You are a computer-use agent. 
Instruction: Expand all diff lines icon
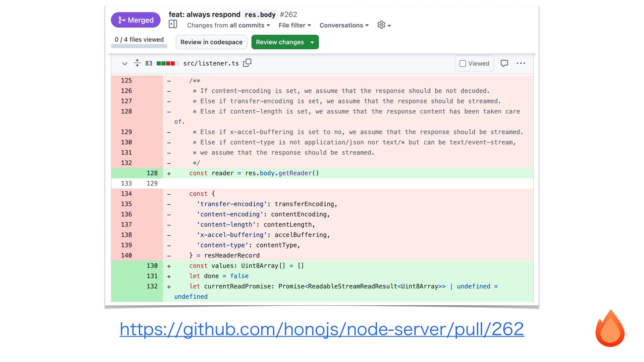[137, 63]
